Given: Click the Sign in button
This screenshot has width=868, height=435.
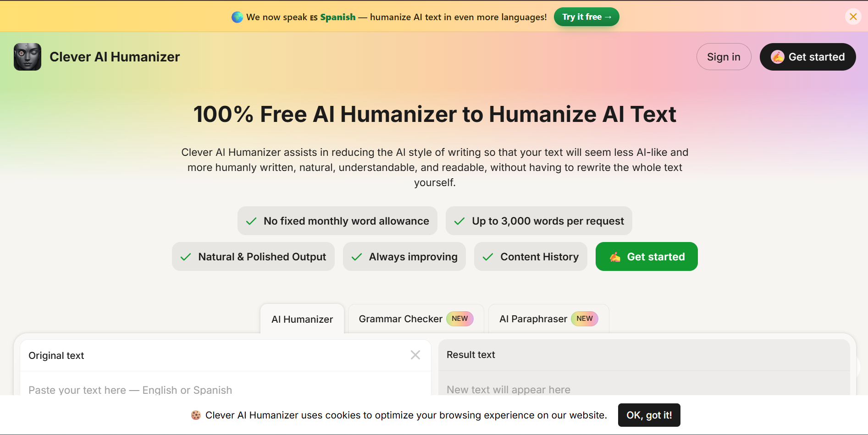Looking at the screenshot, I should pyautogui.click(x=724, y=57).
